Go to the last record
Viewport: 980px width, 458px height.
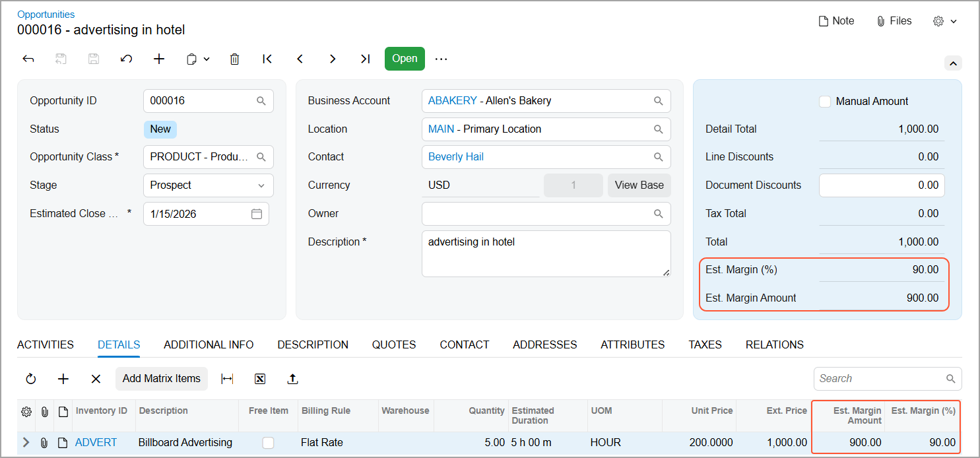point(365,59)
